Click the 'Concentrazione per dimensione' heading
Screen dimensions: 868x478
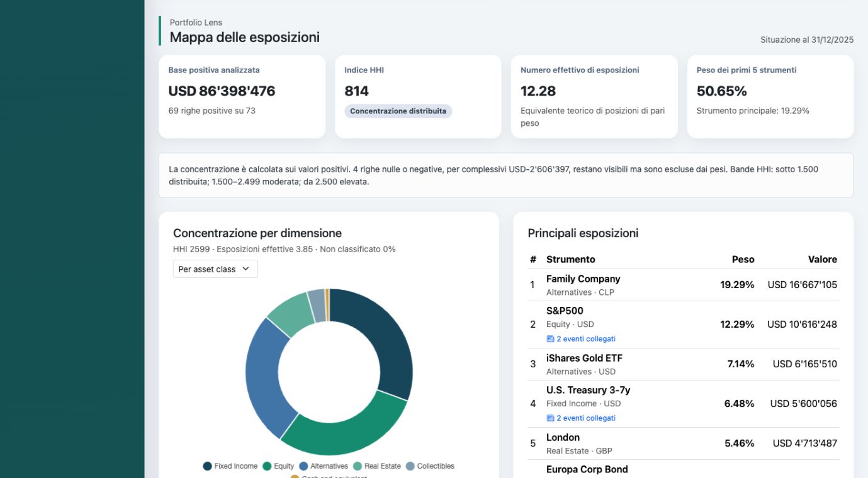(x=257, y=233)
